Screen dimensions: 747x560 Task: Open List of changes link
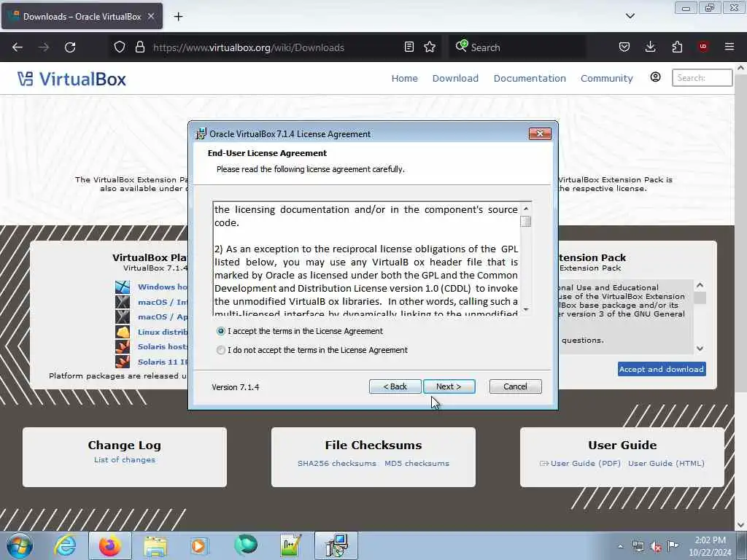pyautogui.click(x=124, y=459)
